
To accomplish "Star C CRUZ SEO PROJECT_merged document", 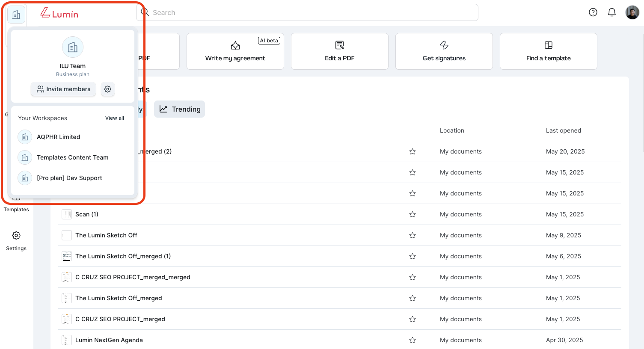I will [413, 319].
